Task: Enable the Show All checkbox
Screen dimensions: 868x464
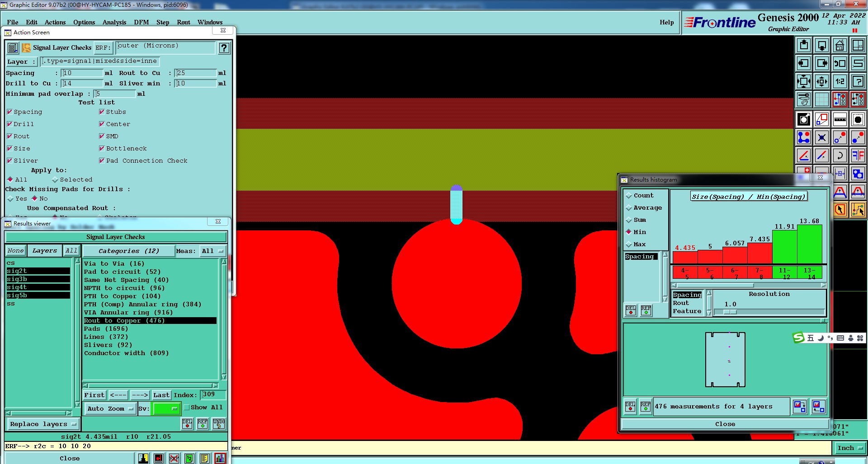Action: [187, 407]
